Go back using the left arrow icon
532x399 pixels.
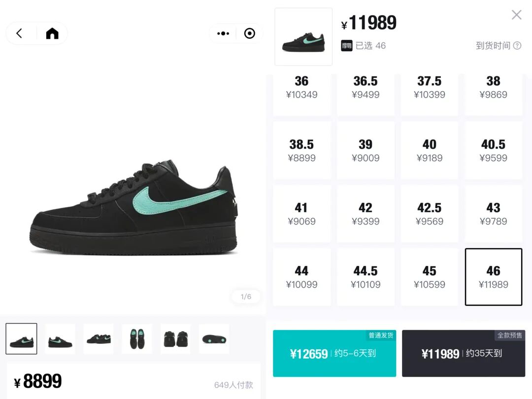(19, 33)
